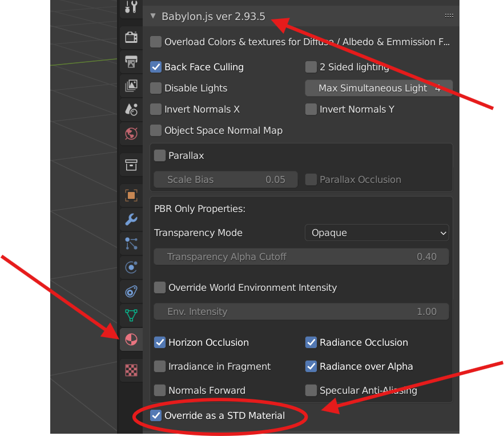Open the Collection properties tab
The height and width of the screenshot is (436, 504).
coord(131,165)
